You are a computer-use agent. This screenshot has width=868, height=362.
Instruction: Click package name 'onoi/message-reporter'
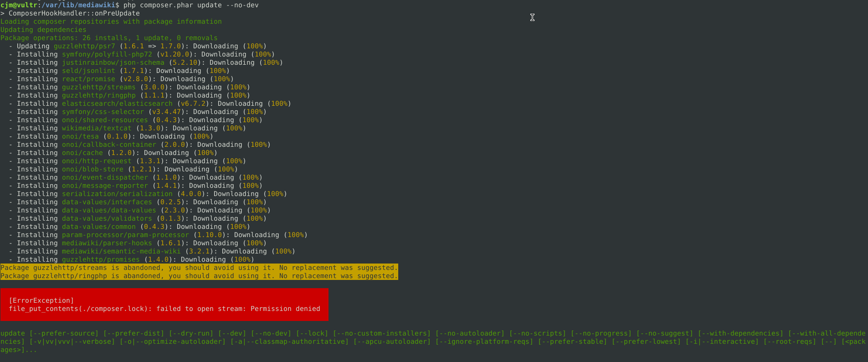105,186
